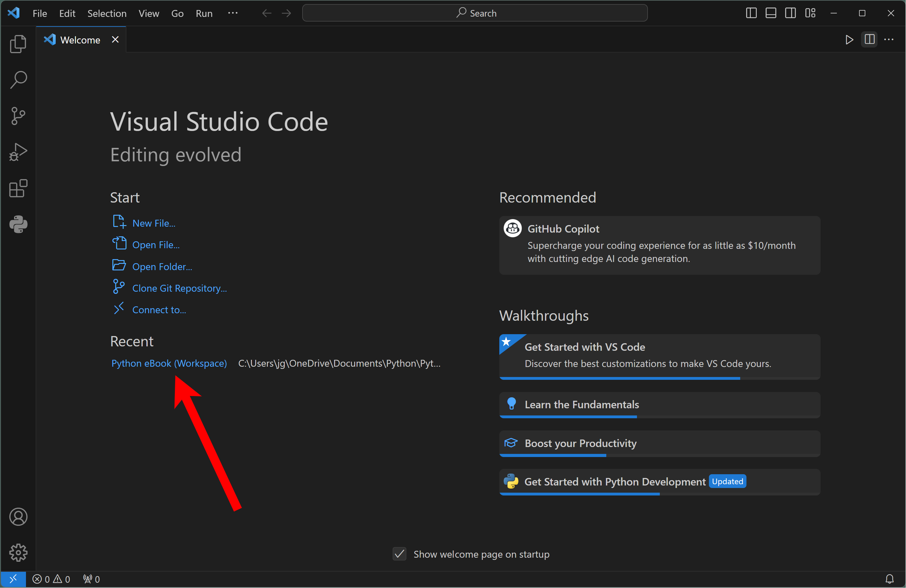Open the File menu
The height and width of the screenshot is (588, 906).
[x=40, y=13]
